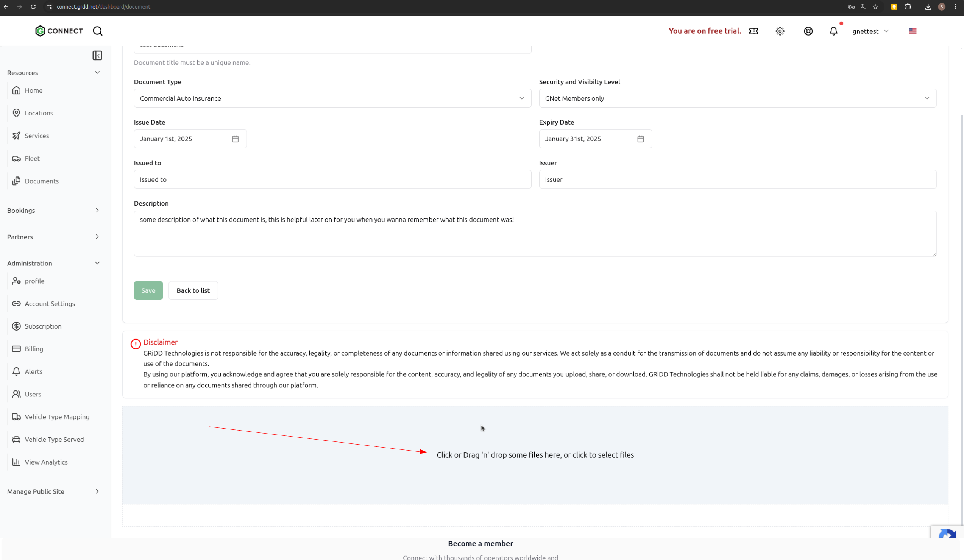This screenshot has width=964, height=560.
Task: Open Vehicle Type Mapping menu item
Action: pos(57,417)
